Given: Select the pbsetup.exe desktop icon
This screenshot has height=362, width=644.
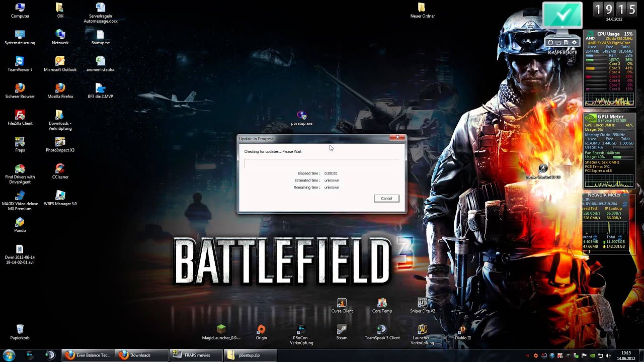Looking at the screenshot, I should 301,118.
